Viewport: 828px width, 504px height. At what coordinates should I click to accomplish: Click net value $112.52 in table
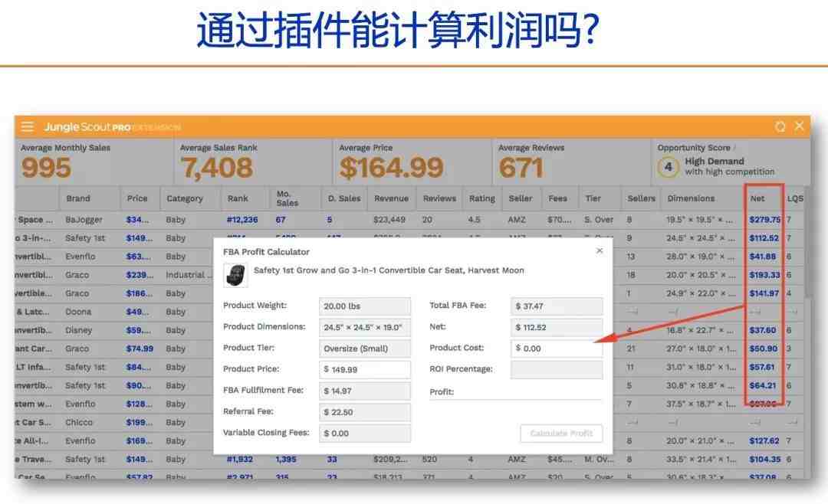point(764,238)
